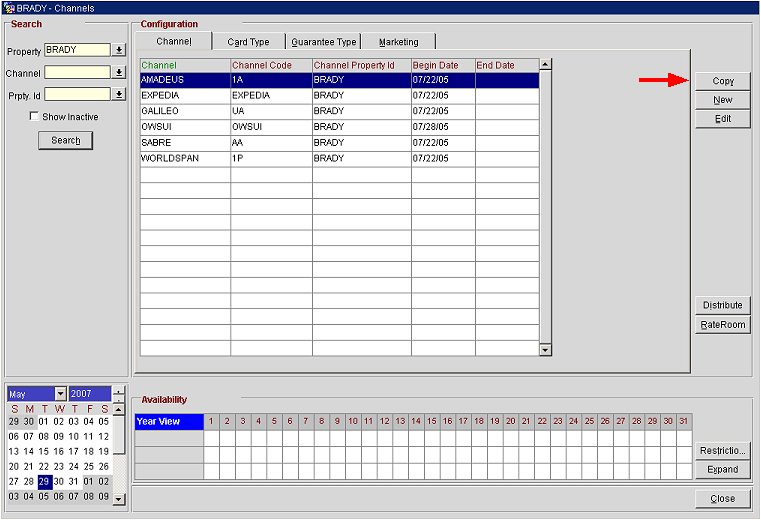This screenshot has height=520, width=761.
Task: Enable the Show Inactive checkbox
Action: click(x=34, y=117)
